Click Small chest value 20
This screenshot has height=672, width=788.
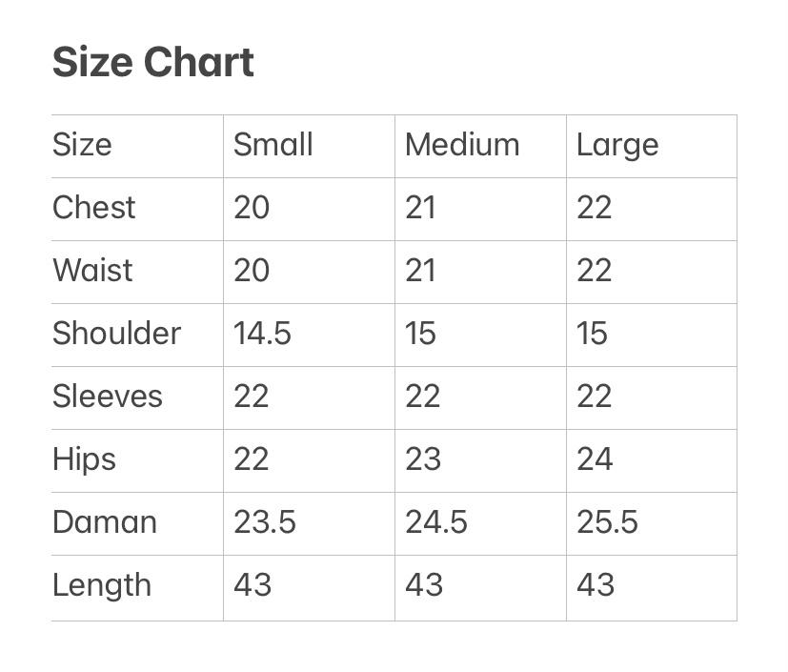click(x=252, y=208)
